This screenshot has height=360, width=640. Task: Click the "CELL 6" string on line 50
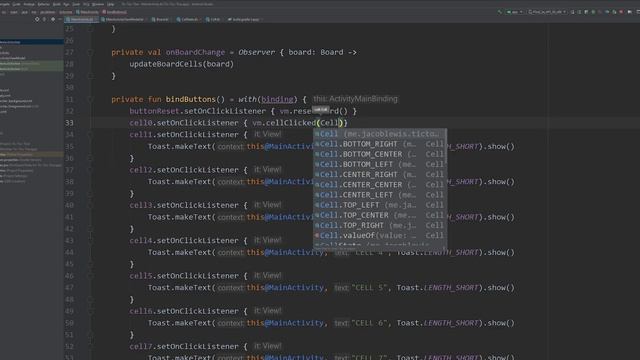coord(369,323)
